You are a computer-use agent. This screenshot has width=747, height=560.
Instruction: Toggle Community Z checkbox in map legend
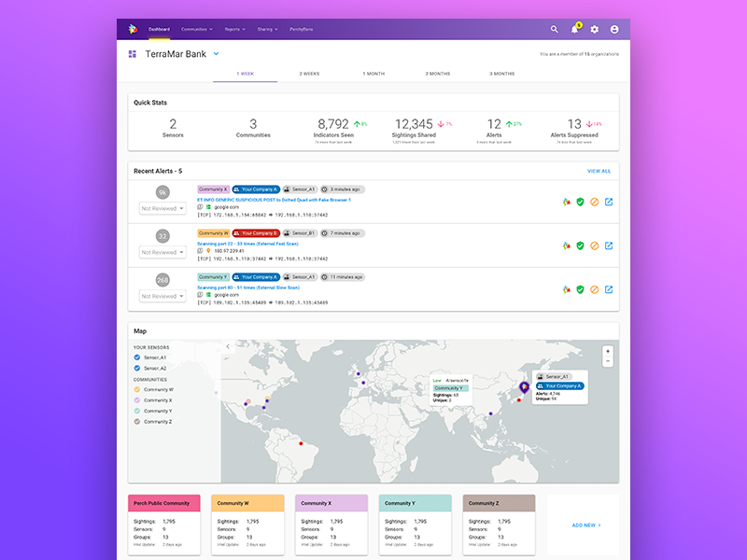pyautogui.click(x=137, y=422)
